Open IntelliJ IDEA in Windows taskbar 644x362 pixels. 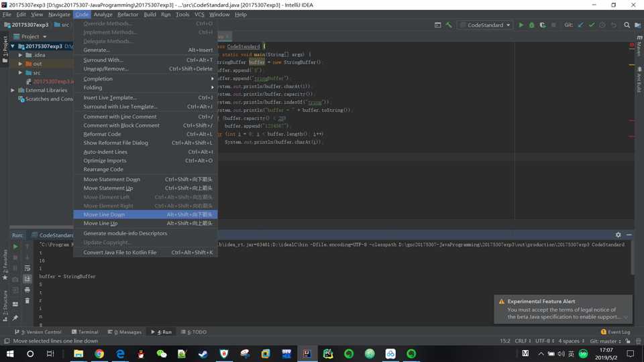pyautogui.click(x=307, y=353)
